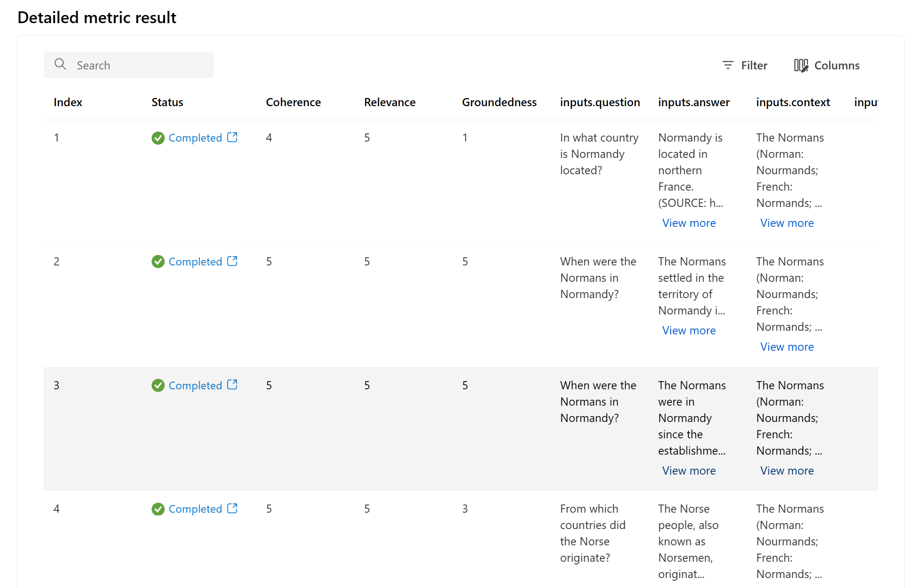Click row 3 green completed checkmark
Viewport: 921px width, 588px height.
158,385
